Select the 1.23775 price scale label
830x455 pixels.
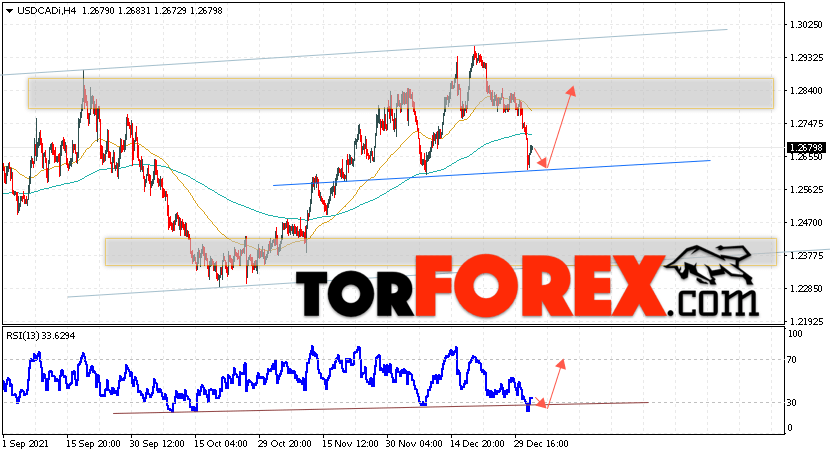pos(806,256)
